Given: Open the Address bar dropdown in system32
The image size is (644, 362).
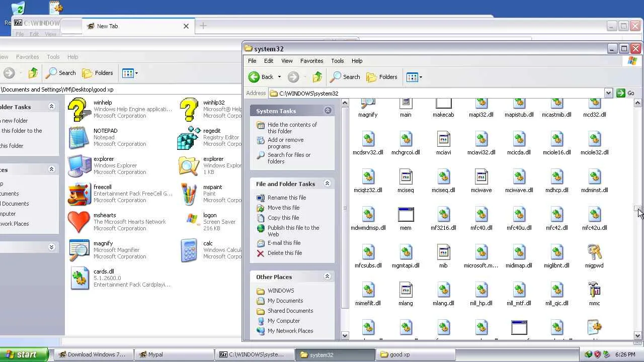Looking at the screenshot, I should coord(608,93).
